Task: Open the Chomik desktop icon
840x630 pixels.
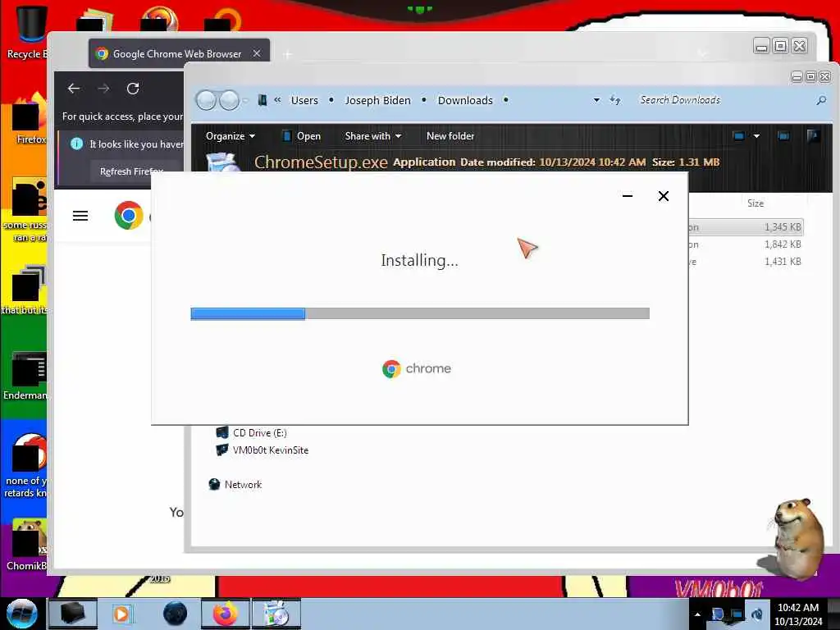Action: click(x=27, y=545)
